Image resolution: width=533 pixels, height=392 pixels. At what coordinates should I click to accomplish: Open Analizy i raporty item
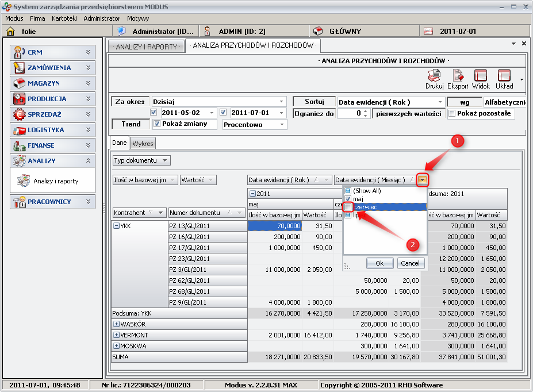[x=55, y=181]
